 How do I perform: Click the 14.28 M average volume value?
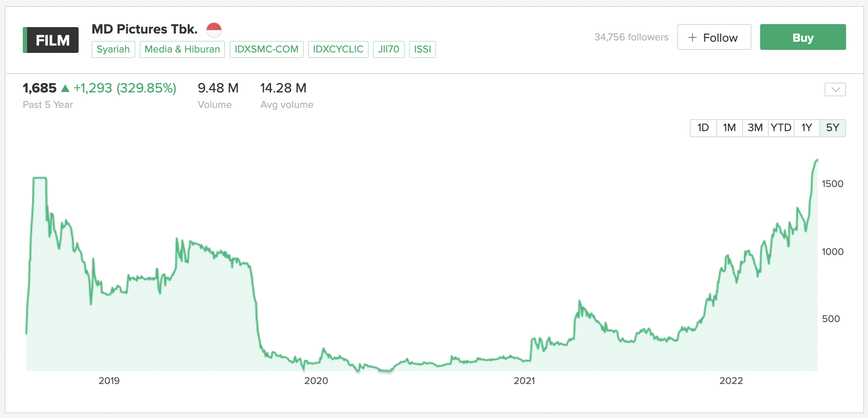283,88
